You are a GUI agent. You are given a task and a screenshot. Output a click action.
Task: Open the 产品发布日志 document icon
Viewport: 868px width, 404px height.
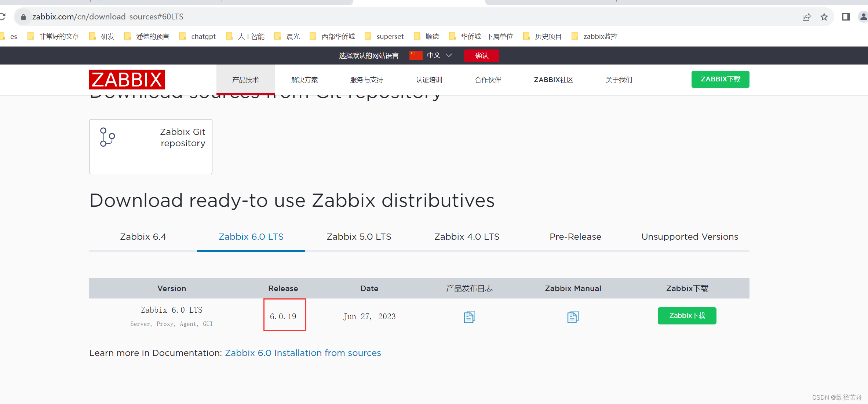tap(469, 316)
